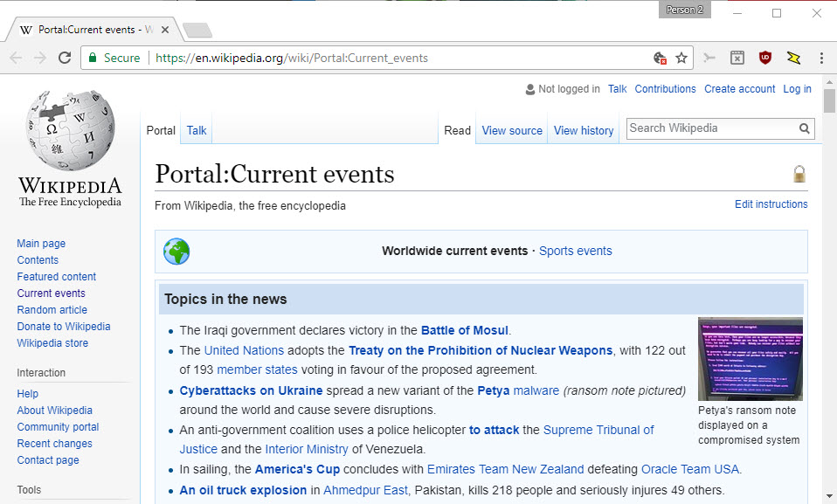Click the scrollbar down arrow
837x504 pixels.
click(829, 496)
